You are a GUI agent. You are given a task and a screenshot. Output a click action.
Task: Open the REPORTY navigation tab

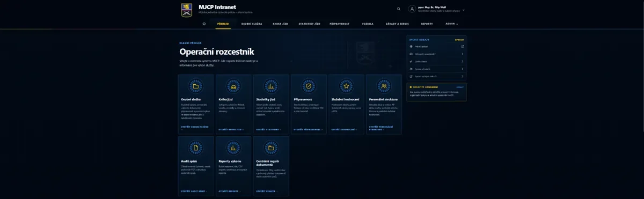[427, 24]
